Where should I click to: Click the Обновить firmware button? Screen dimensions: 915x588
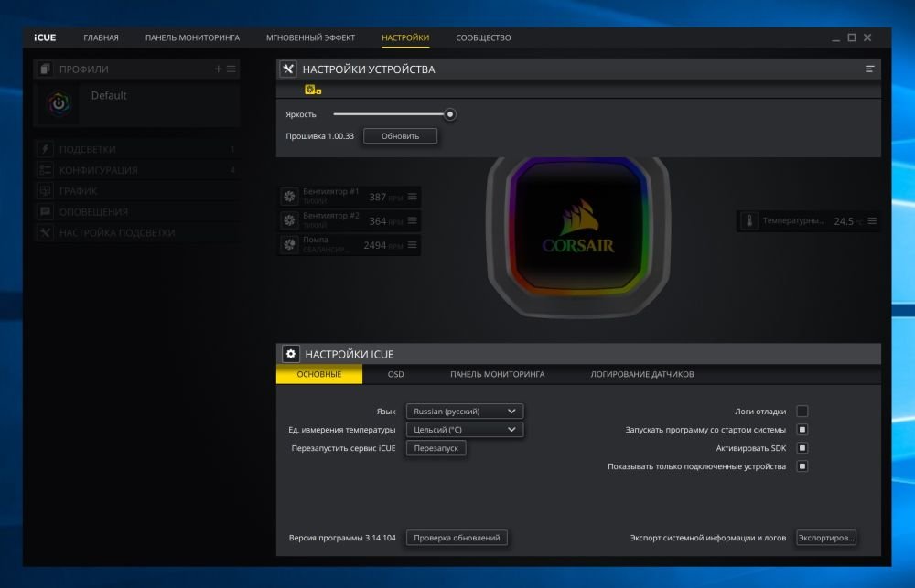point(401,136)
